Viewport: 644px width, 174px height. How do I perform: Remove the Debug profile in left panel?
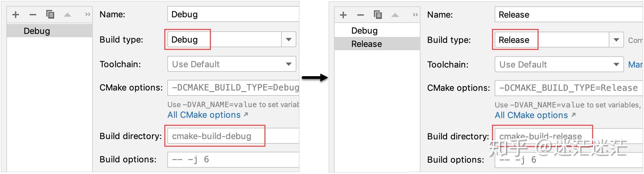33,15
